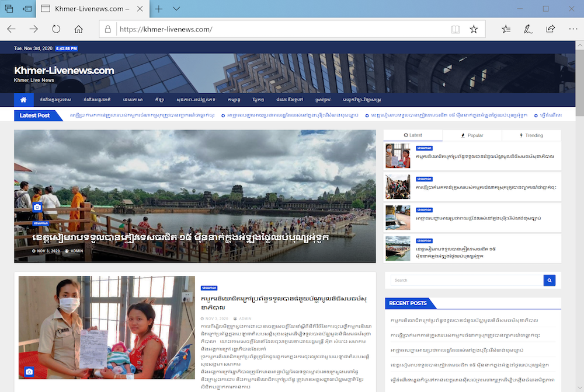The height and width of the screenshot is (392, 584).
Task: Open the crowd thumbnail in Latest list
Action: point(398,187)
